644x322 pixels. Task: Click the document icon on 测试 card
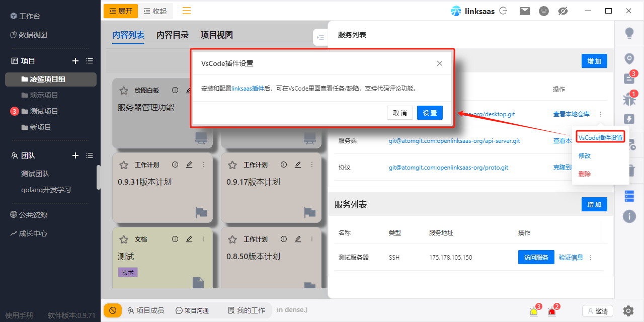point(199,283)
